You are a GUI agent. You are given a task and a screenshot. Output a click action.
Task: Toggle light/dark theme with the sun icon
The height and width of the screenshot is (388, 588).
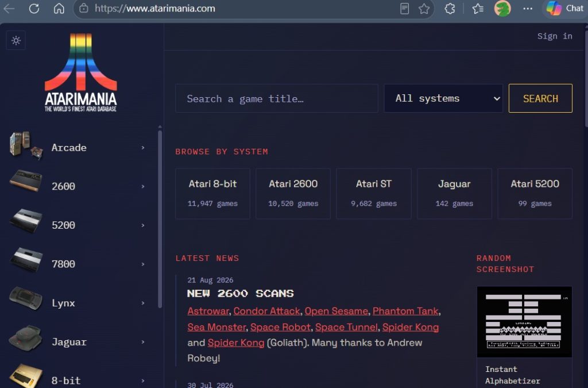pos(16,40)
